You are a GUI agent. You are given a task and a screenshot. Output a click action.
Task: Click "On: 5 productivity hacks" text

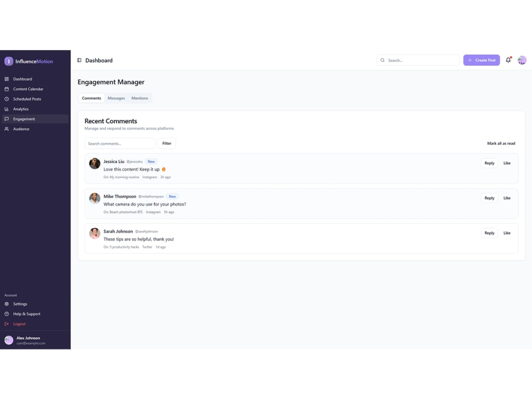tap(121, 247)
